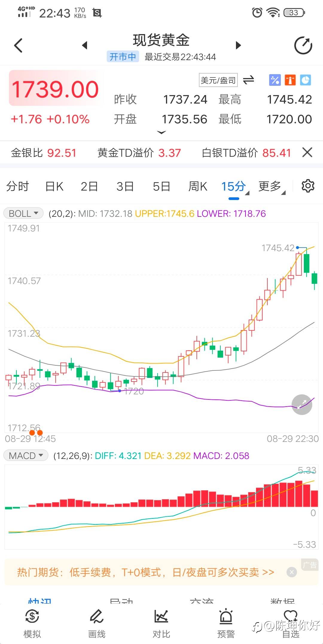Open the percent calculator icon
The height and width of the screenshot is (644, 323).
[x=275, y=80]
